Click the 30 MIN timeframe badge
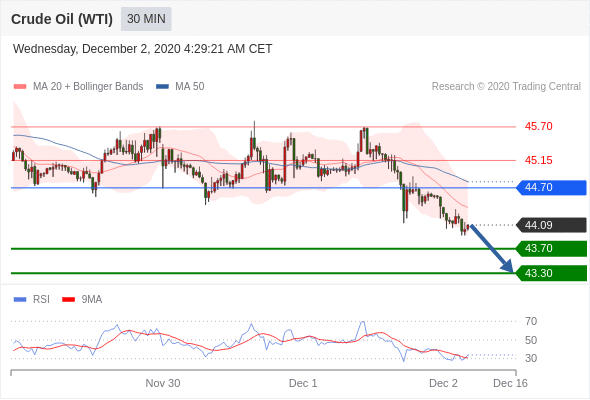The image size is (590, 400). coord(146,19)
